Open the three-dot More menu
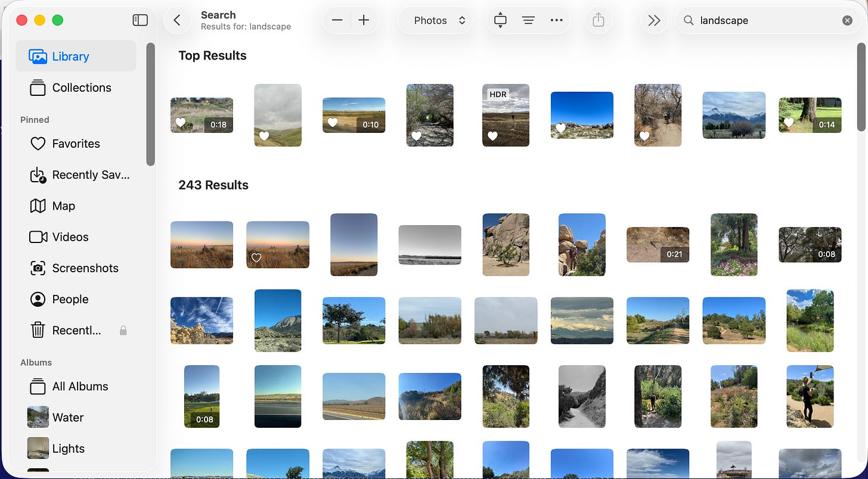Viewport: 868px width, 479px height. (x=556, y=20)
